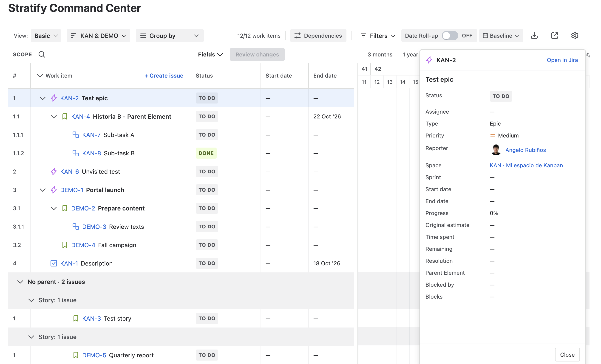Screen dimensions: 601x364
Task: Click the epic lightning icon for KAN-6
Action: [x=54, y=171]
